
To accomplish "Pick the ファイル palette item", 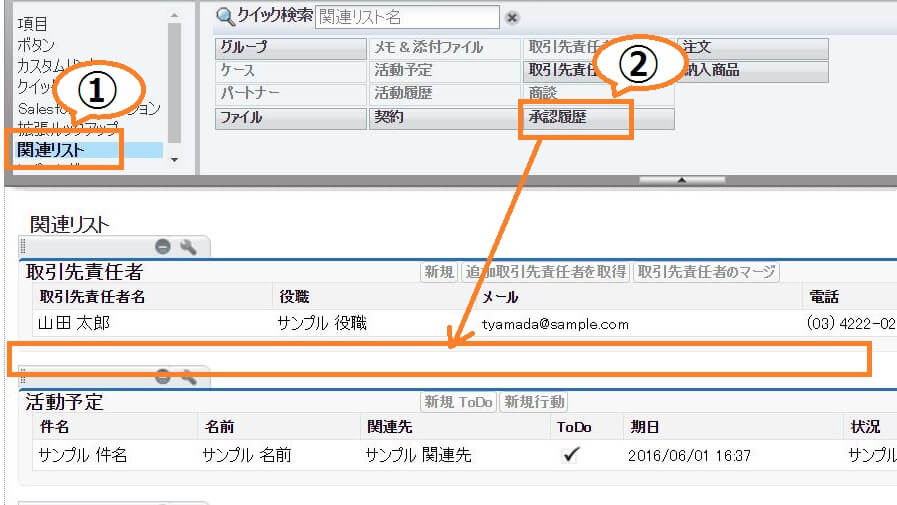I will click(291, 118).
